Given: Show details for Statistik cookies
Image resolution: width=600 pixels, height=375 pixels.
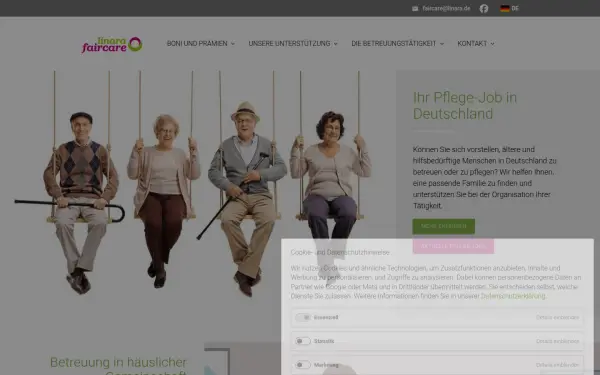Looking at the screenshot, I should pos(558,341).
